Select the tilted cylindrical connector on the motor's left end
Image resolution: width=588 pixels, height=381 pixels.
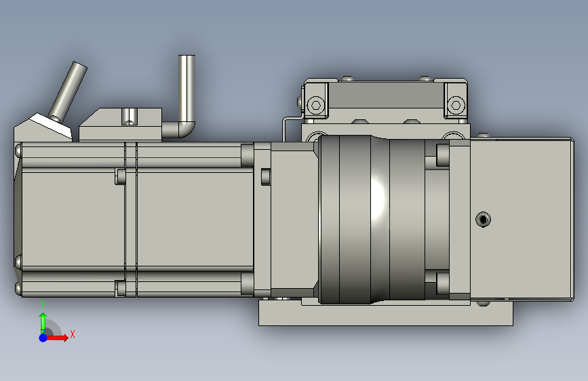[x=68, y=91]
